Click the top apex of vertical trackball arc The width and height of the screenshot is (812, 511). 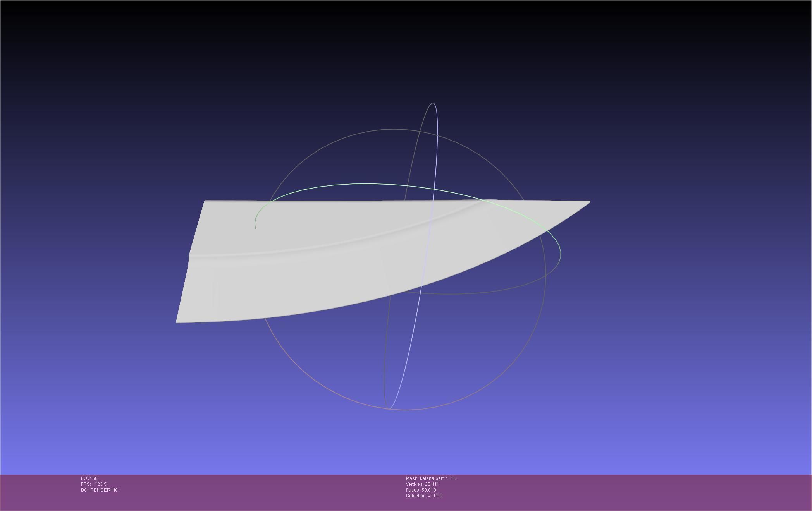(x=433, y=103)
